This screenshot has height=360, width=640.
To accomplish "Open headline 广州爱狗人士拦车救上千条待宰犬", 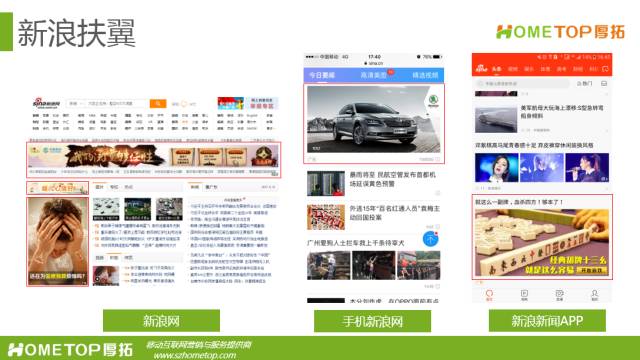I will 356,243.
